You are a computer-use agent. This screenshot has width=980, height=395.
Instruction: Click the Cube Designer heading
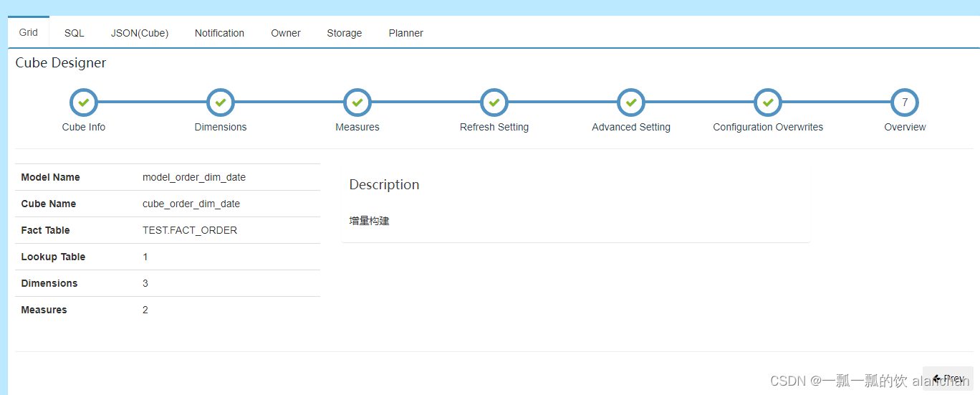click(61, 63)
